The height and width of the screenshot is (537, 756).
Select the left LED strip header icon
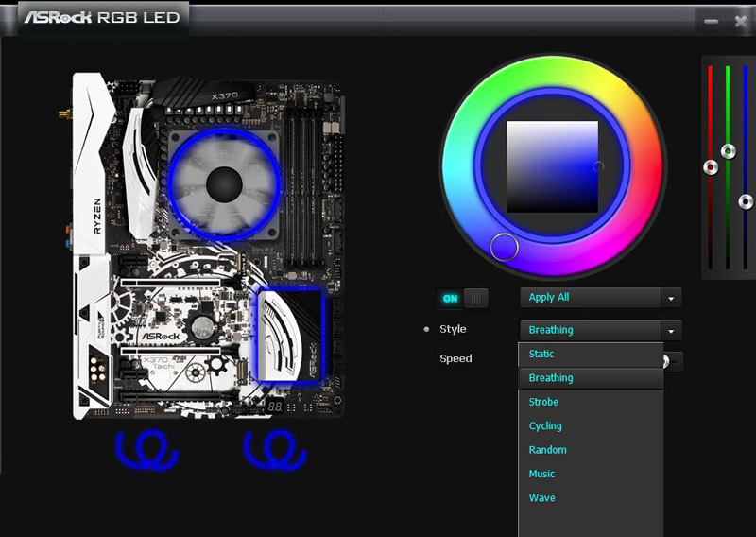(147, 450)
